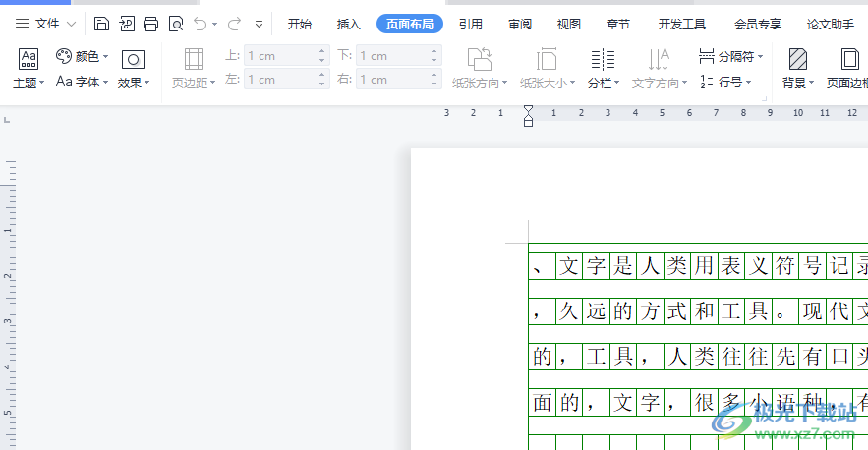Click the character 文 in first row

click(x=568, y=266)
